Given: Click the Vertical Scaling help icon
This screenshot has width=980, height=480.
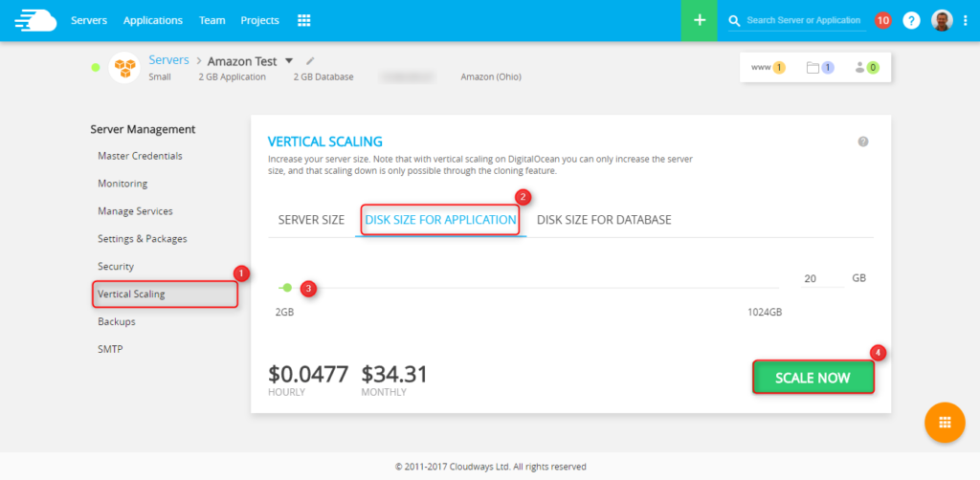Looking at the screenshot, I should 862,142.
